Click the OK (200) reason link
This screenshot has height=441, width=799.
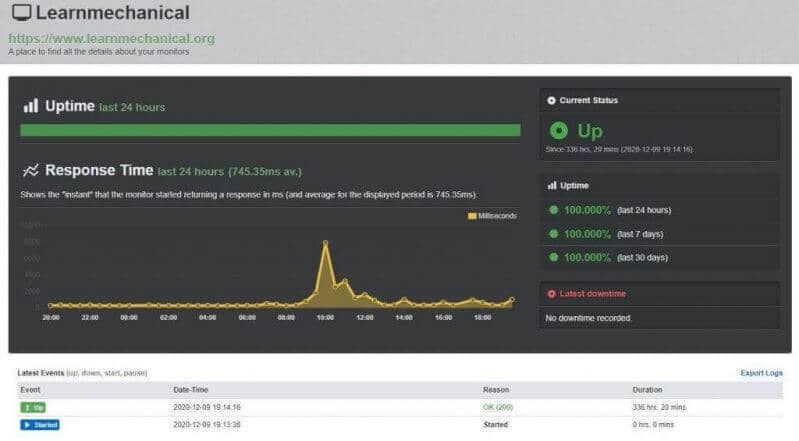[x=498, y=407]
